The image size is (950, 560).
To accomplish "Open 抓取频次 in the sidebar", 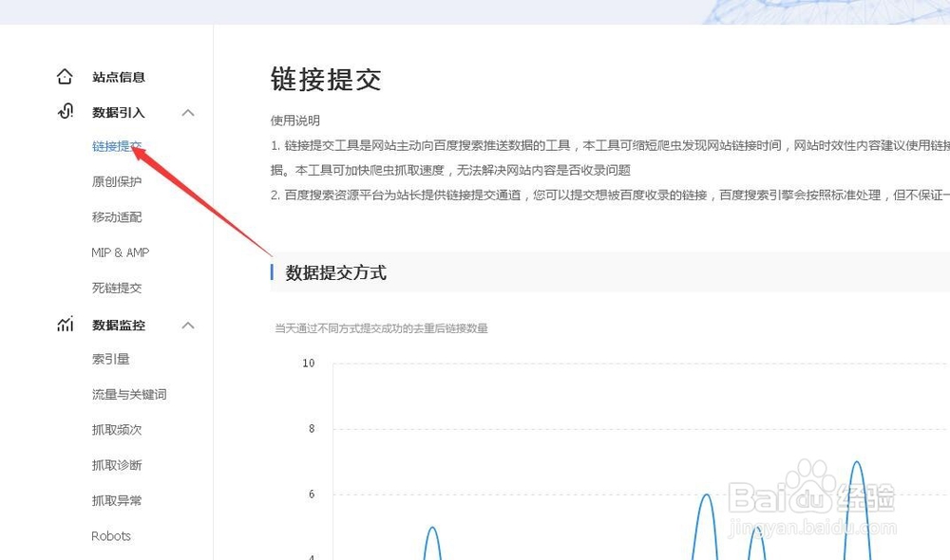I will pyautogui.click(x=116, y=430).
